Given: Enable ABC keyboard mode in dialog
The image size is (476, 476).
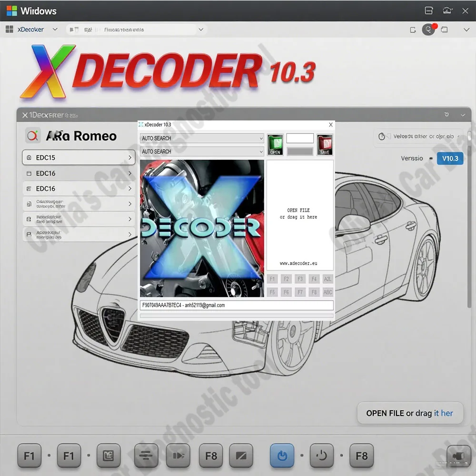Looking at the screenshot, I should point(327,292).
